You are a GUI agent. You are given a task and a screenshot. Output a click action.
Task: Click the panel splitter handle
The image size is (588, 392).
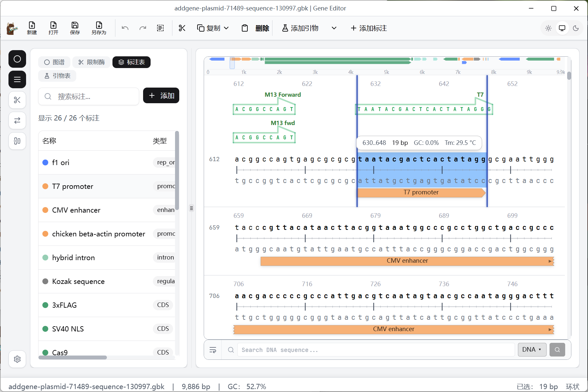coord(192,208)
